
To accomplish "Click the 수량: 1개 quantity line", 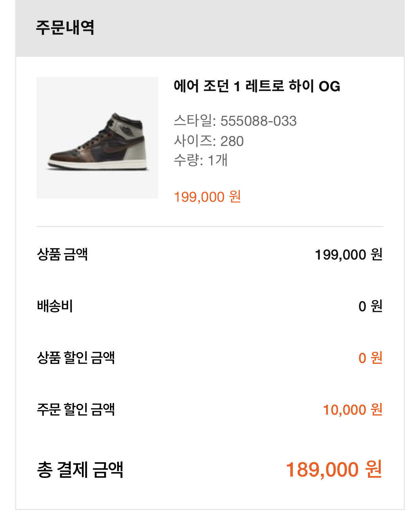I will point(201,160).
